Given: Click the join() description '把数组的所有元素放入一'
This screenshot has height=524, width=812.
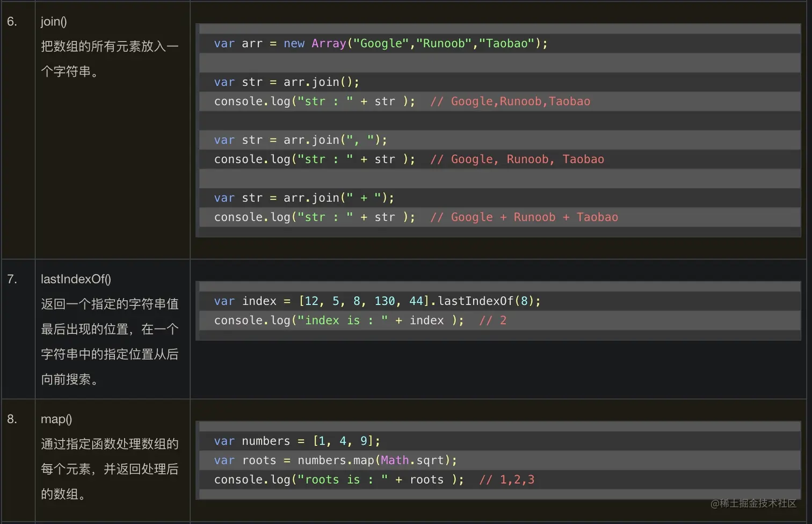Looking at the screenshot, I should click(x=110, y=47).
